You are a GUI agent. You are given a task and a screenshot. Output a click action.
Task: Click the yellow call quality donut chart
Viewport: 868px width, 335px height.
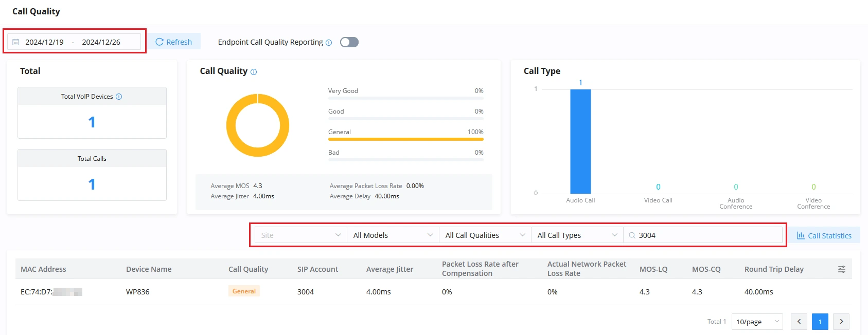coord(258,125)
